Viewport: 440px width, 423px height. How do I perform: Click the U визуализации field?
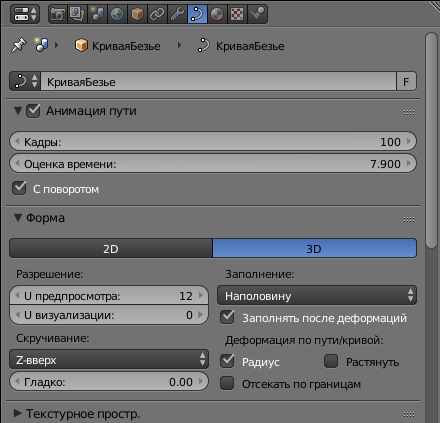tap(109, 315)
